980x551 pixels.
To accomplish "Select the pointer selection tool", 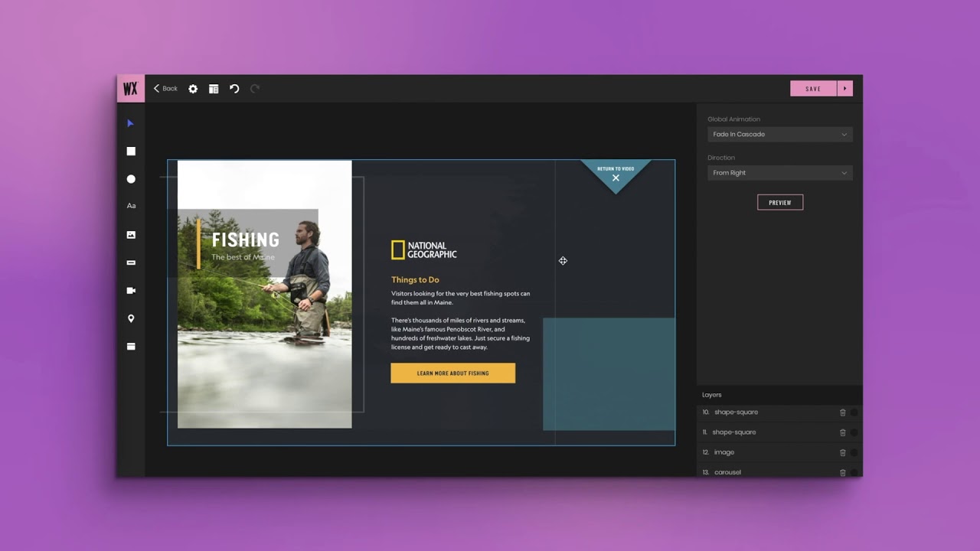I will (x=131, y=123).
